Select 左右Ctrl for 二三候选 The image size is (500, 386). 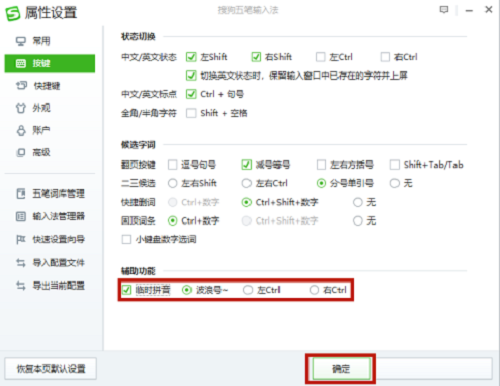pos(247,183)
